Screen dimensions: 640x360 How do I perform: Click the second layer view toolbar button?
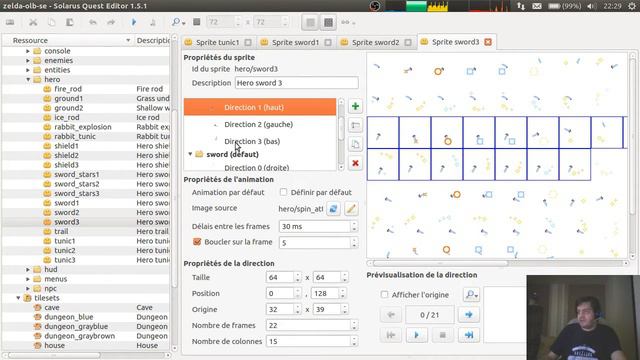pos(328,22)
